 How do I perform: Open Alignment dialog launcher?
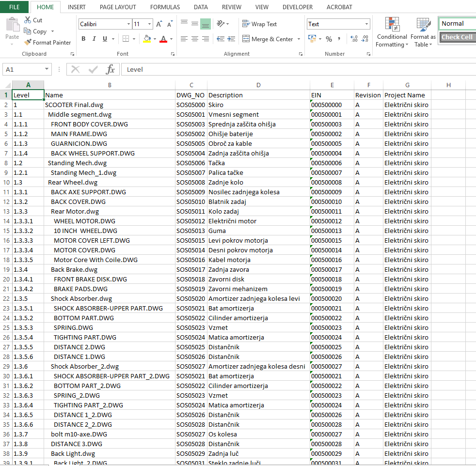click(301, 54)
